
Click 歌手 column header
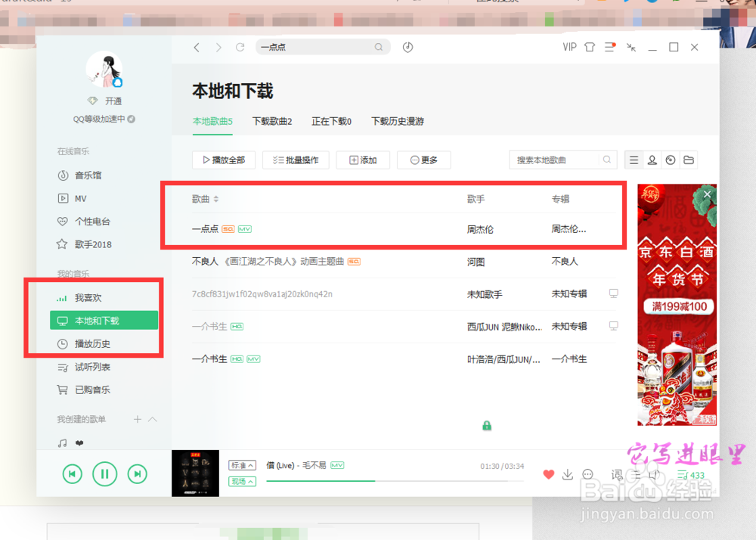476,199
